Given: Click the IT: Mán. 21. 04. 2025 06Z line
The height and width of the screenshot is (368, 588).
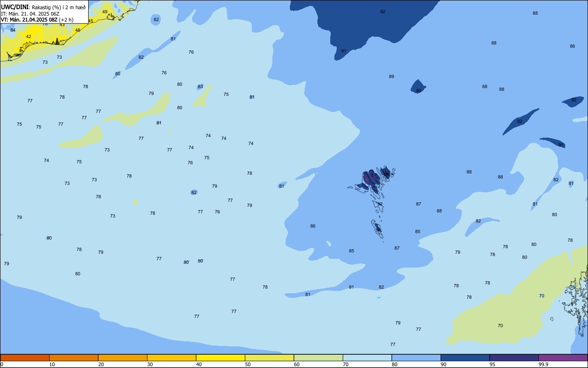Looking at the screenshot, I should (30, 14).
